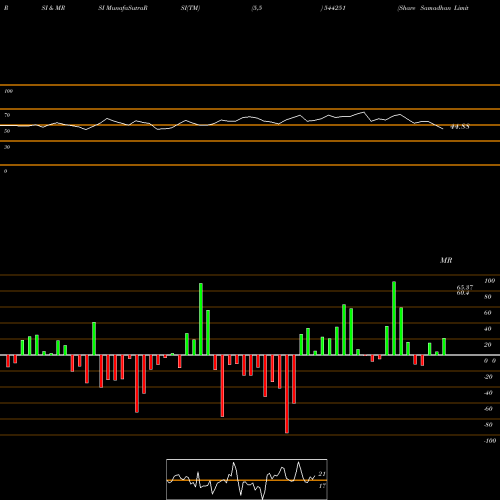Click the '30' label on the upper RSI axis
500x500 pixels.
7,147
